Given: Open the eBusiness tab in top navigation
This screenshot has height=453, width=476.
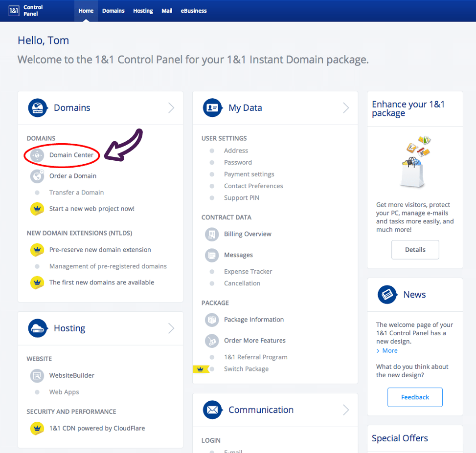Looking at the screenshot, I should pyautogui.click(x=194, y=11).
